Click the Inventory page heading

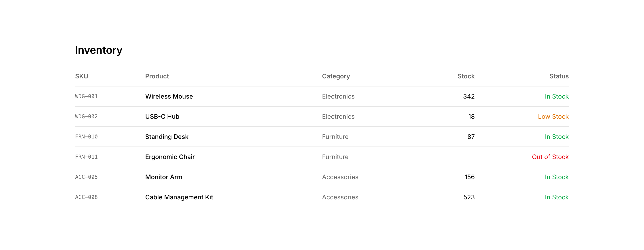(99, 50)
